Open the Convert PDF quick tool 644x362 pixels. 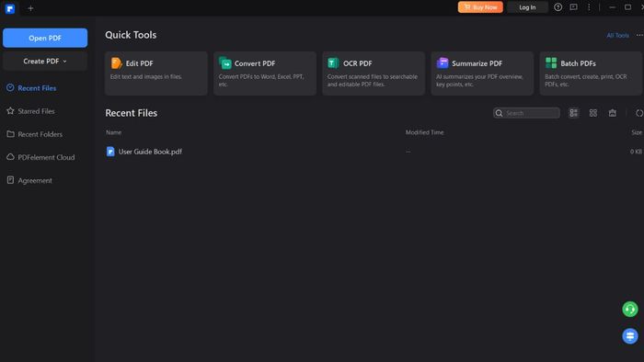(265, 74)
